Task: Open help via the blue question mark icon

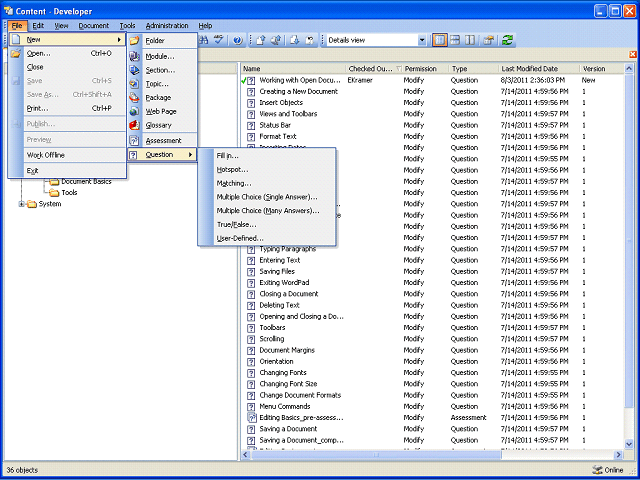Action: click(238, 40)
